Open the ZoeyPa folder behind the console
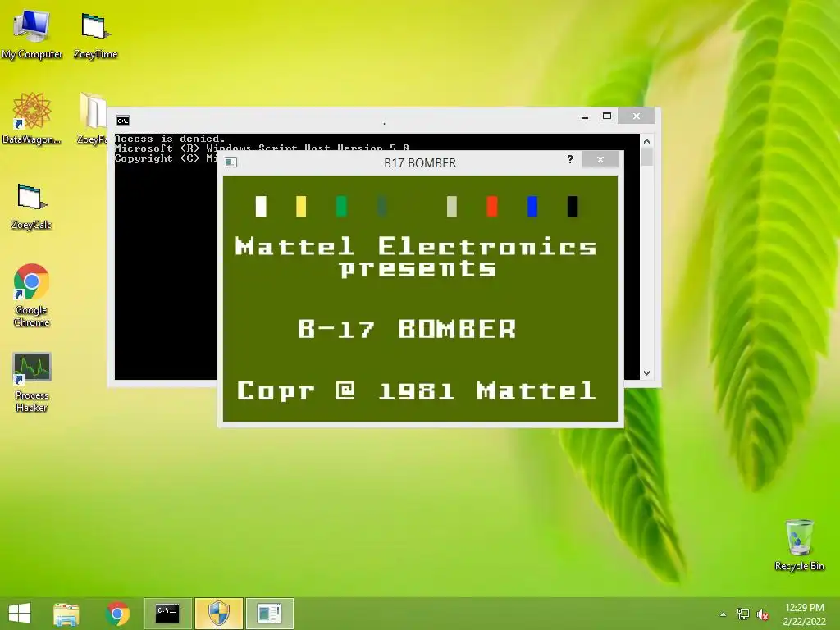840x630 pixels. pyautogui.click(x=92, y=118)
